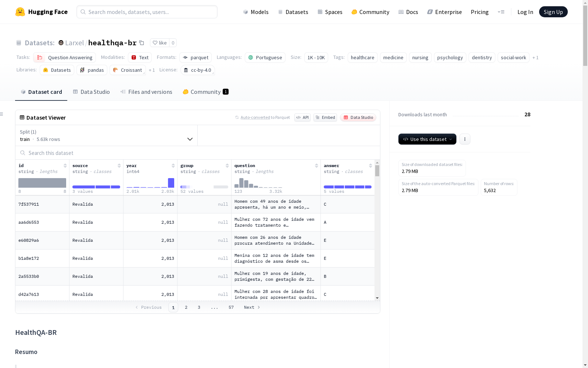Viewport: 588px width, 368px height.
Task: Click the Larxel author link
Action: (x=75, y=43)
